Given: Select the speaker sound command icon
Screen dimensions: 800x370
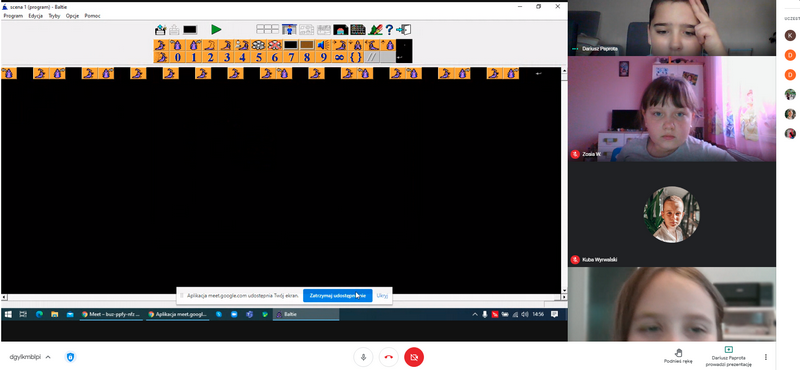Looking at the screenshot, I should coord(323,45).
